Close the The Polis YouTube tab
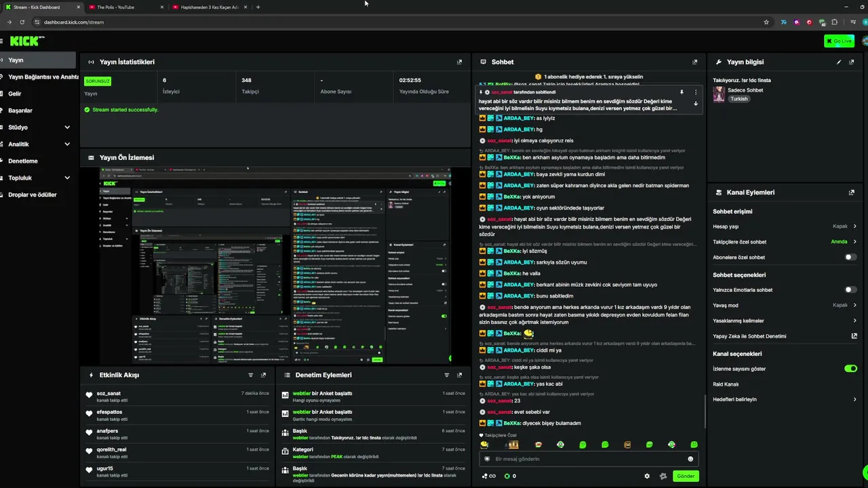The height and width of the screenshot is (488, 868). pyautogui.click(x=162, y=7)
